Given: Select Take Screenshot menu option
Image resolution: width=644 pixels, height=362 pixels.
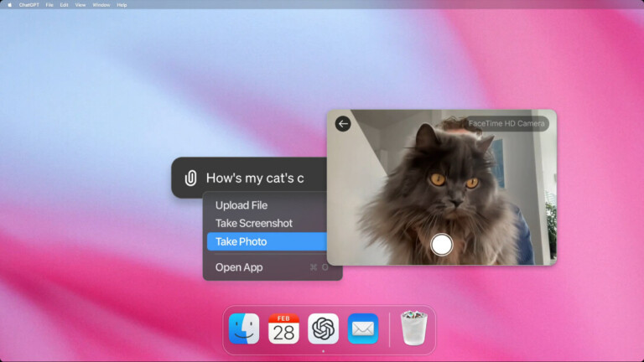Looking at the screenshot, I should click(253, 223).
